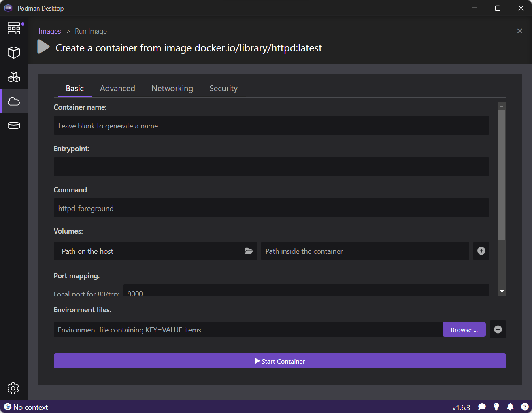Click the Images breadcrumb link
Screen dimensions: 532x413
(49, 31)
